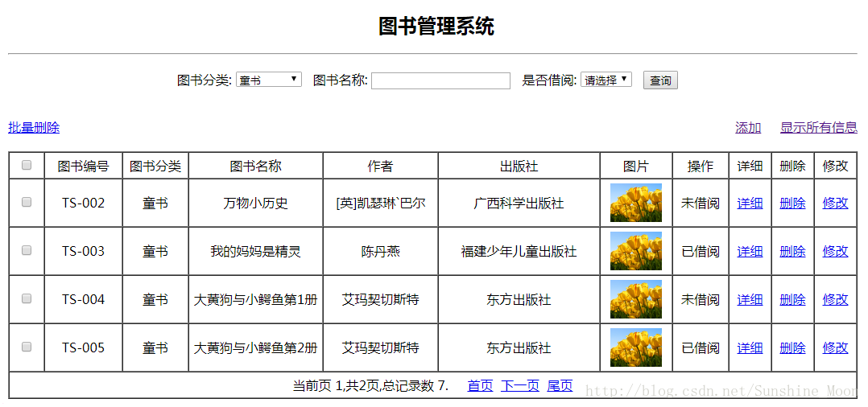
Task: Open 详细 link for TS-004
Action: click(x=750, y=299)
